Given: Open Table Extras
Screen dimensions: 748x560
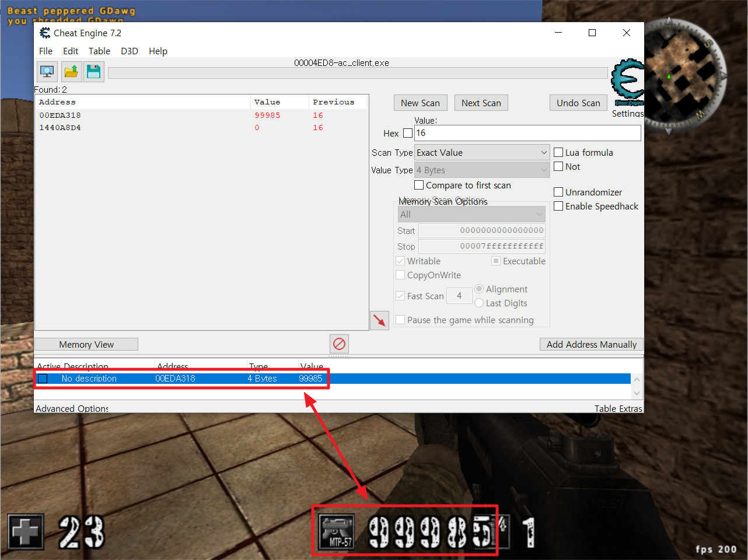Looking at the screenshot, I should click(x=618, y=408).
